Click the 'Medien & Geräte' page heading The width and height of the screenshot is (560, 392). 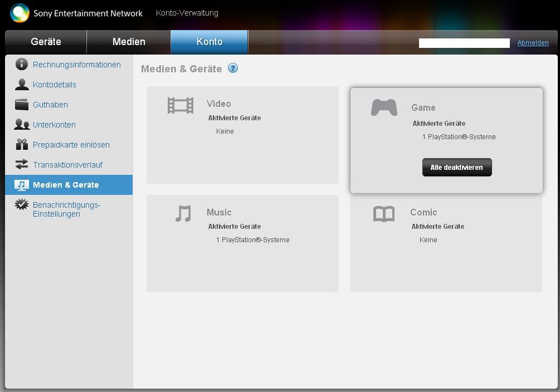[x=182, y=68]
